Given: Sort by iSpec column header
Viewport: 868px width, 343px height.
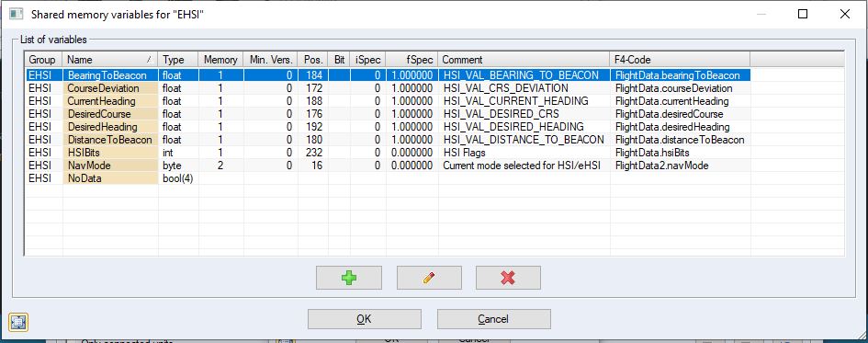Looking at the screenshot, I should coord(367,59).
